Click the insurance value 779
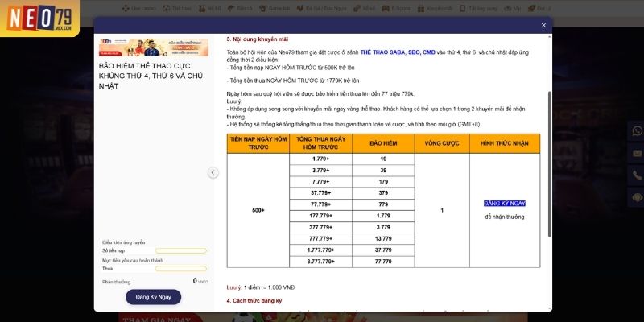644x322 pixels. [383, 204]
